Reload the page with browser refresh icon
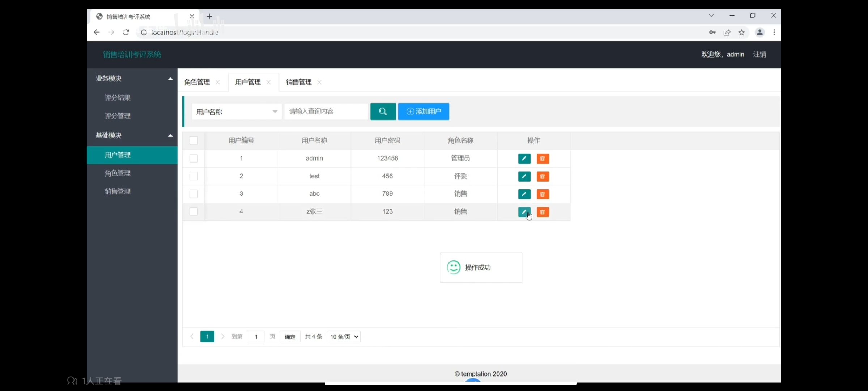 click(x=126, y=33)
